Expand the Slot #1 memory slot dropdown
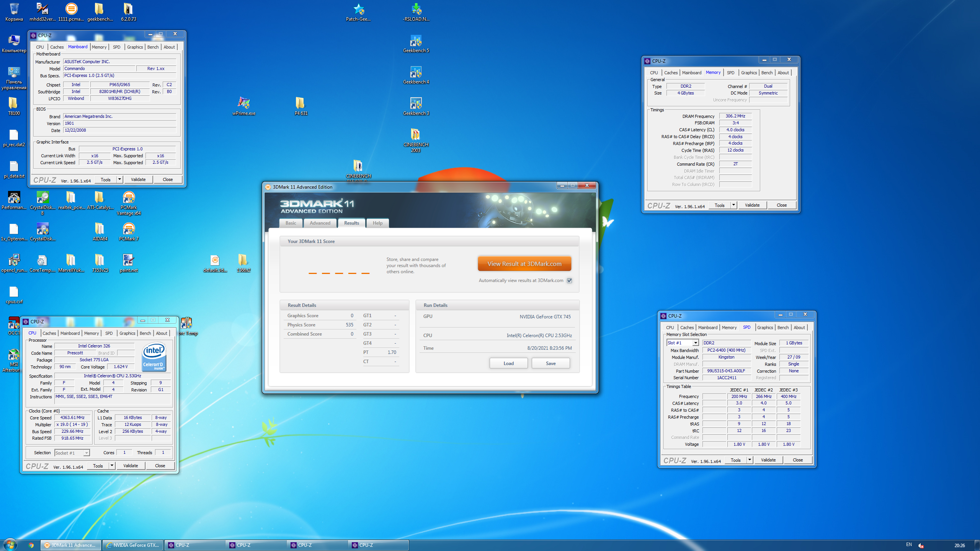The width and height of the screenshot is (980, 551). [x=696, y=343]
